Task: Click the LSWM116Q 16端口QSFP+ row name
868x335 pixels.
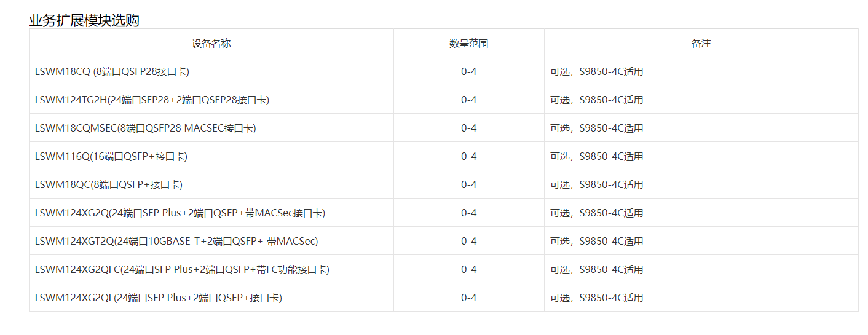Action: [111, 157]
